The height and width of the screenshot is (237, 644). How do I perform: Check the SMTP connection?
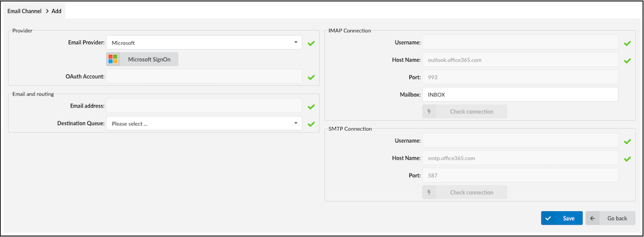point(465,192)
